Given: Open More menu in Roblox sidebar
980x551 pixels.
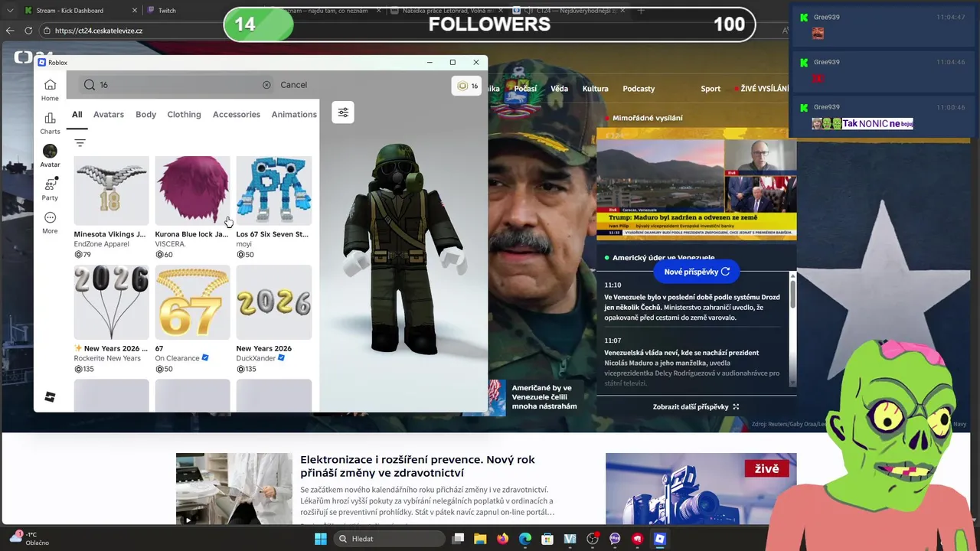Looking at the screenshot, I should (50, 223).
